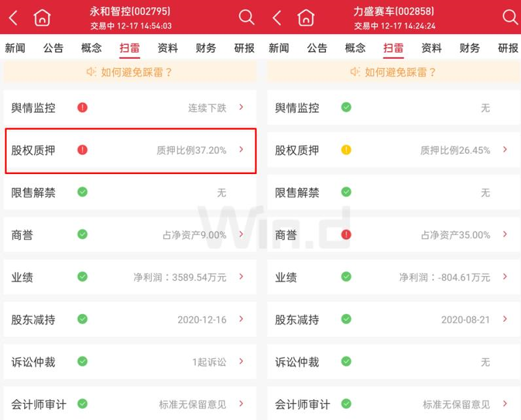Open 力盛赛车 会计师审计 标准无保留意见 arrow
This screenshot has height=420, width=521.
tap(505, 404)
